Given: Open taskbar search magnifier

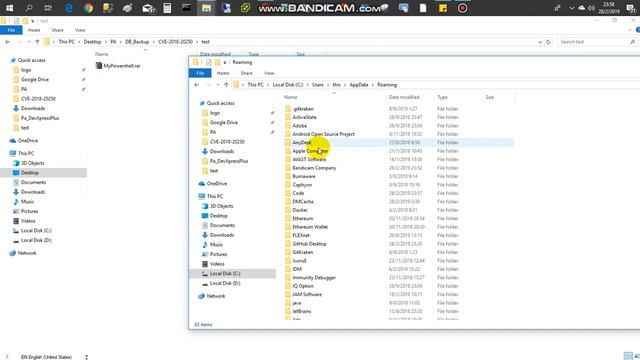Looking at the screenshot, I should (29, 8).
